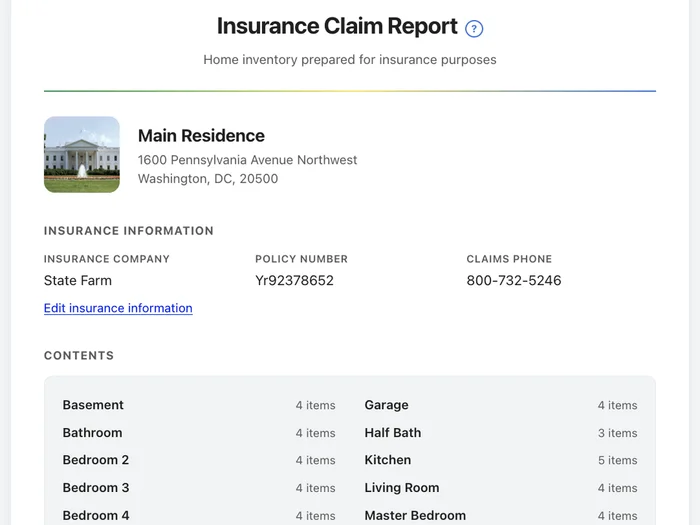Image resolution: width=700 pixels, height=525 pixels.
Task: Click the Half Bath room row
Action: (x=501, y=433)
